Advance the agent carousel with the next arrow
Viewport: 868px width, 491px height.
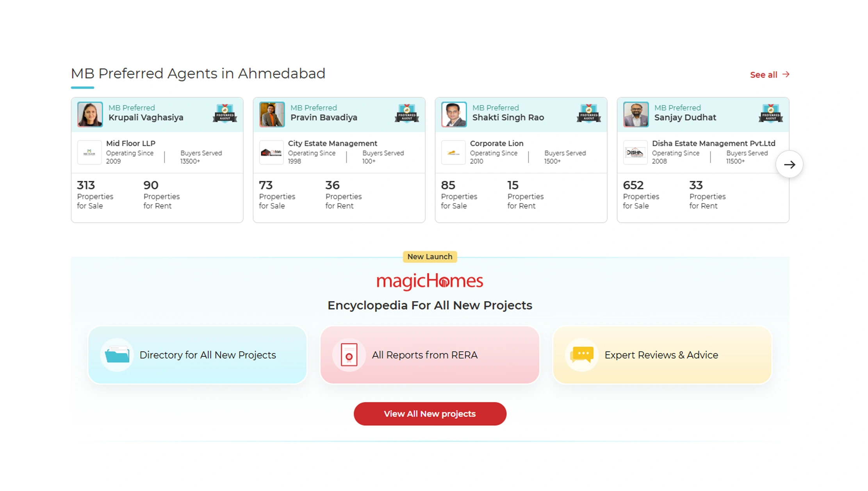789,164
